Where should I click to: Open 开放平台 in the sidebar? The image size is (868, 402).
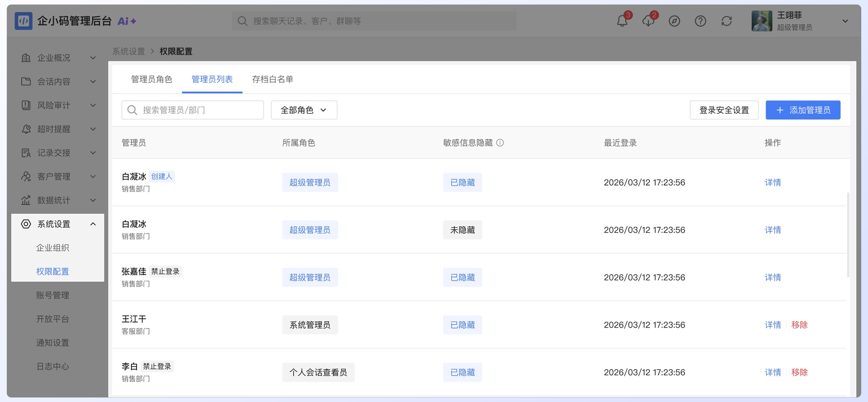53,319
